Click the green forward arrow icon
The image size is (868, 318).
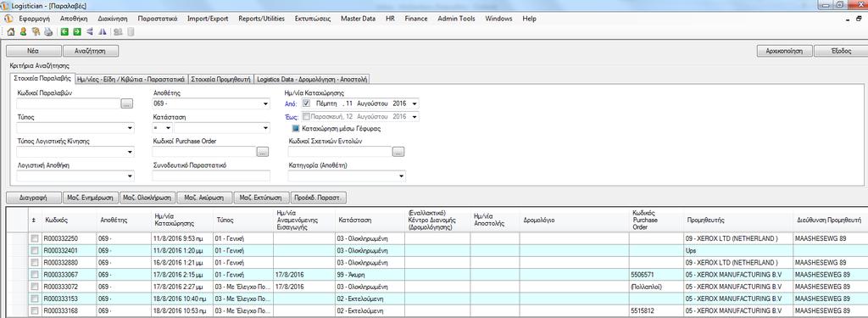pos(77,31)
